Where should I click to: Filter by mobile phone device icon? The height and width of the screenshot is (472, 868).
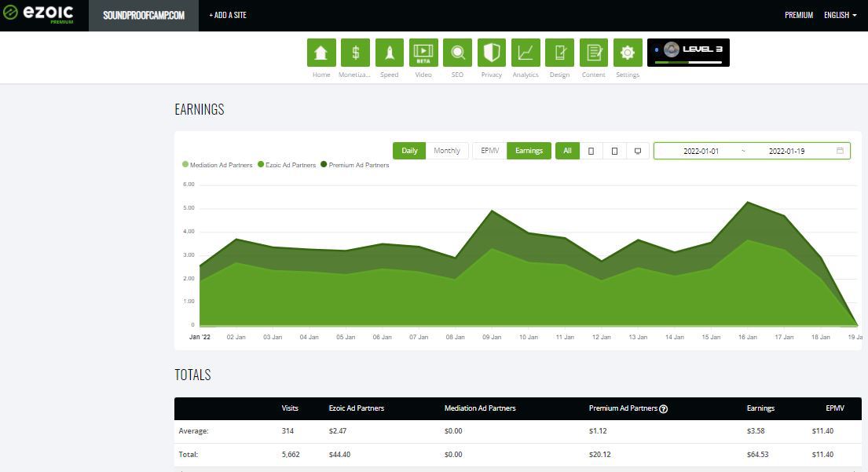tap(591, 151)
